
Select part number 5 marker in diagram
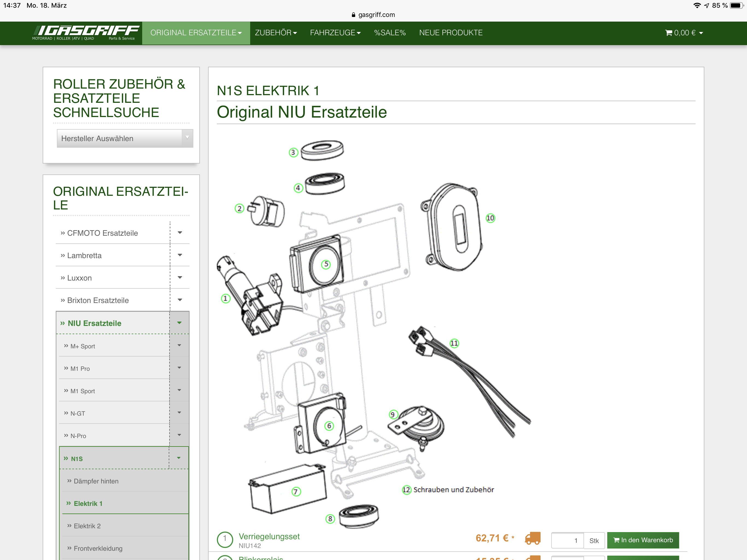326,264
